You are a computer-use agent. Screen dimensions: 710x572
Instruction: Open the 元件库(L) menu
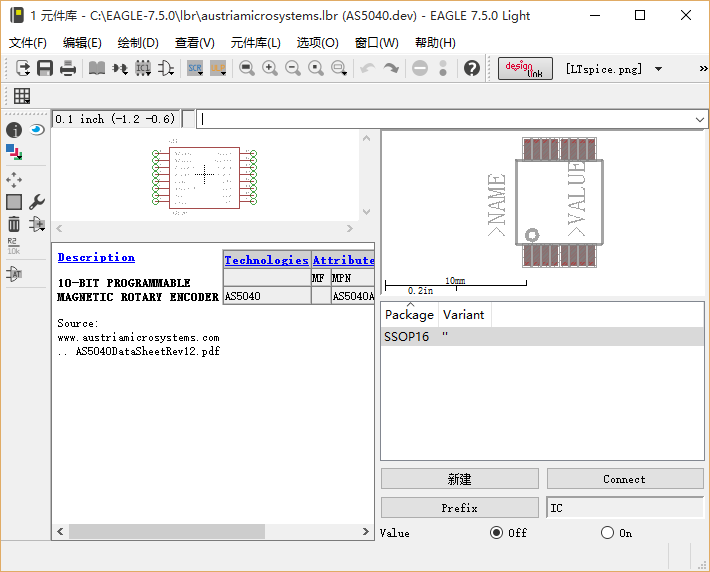click(255, 43)
